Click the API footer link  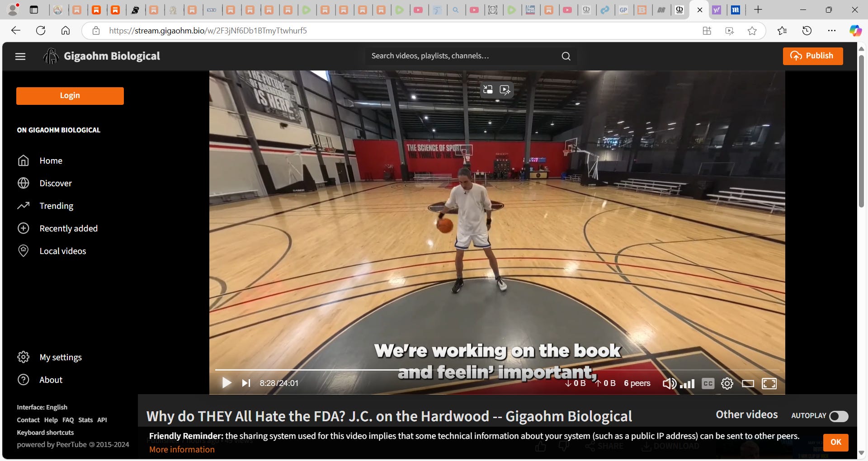point(102,420)
